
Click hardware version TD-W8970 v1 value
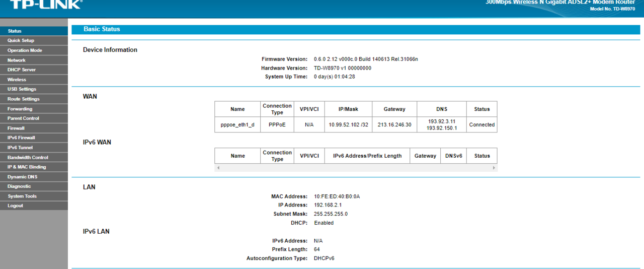[x=343, y=68]
